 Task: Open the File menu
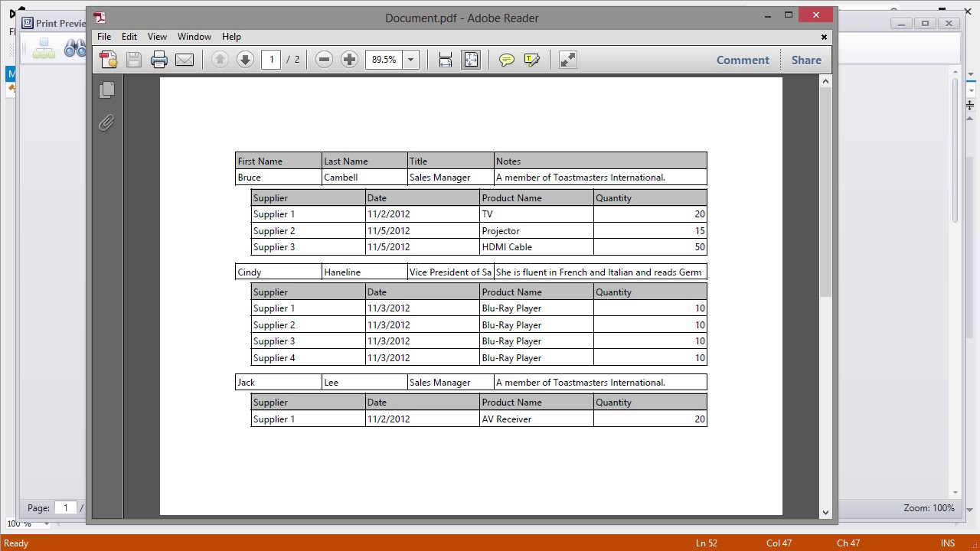click(x=104, y=36)
